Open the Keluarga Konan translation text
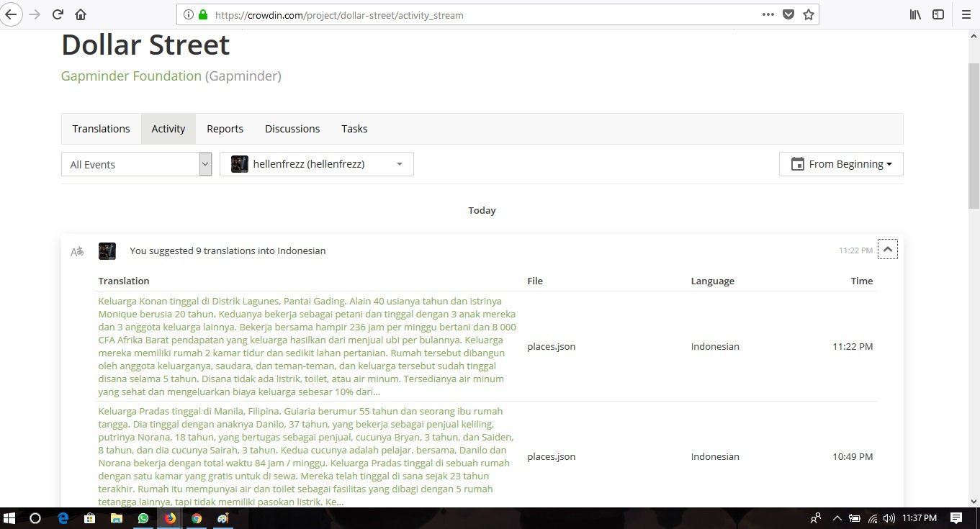Viewport: 980px width, 529px height. [x=308, y=346]
